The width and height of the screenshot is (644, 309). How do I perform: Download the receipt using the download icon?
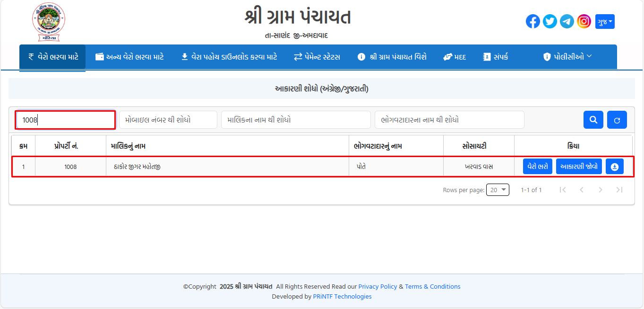(614, 166)
